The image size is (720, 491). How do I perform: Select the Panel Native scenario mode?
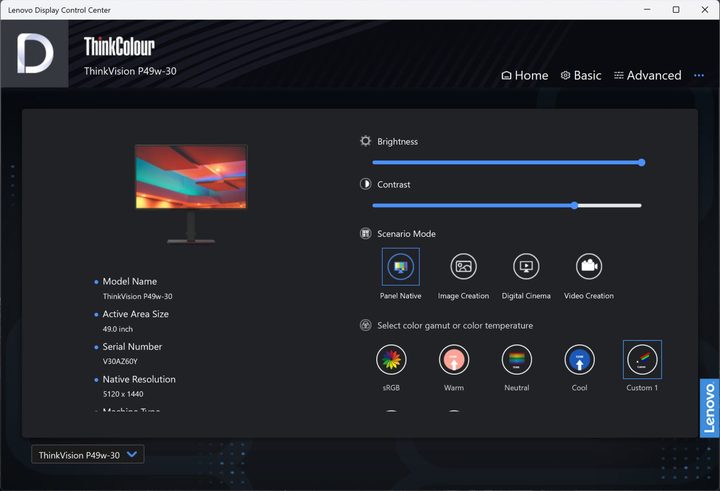[x=400, y=266]
